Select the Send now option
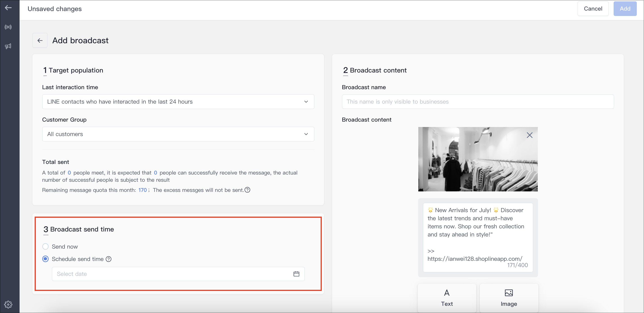644x313 pixels. 45,246
